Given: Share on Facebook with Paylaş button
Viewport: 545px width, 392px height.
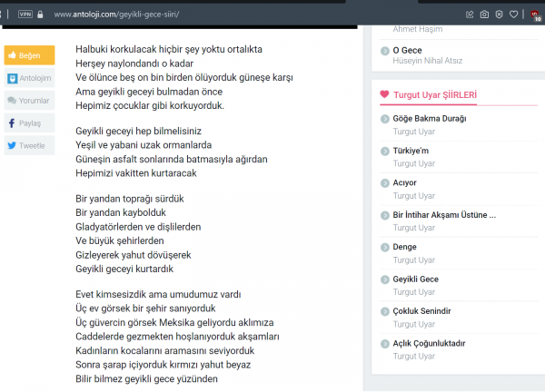Looking at the screenshot, I should (x=29, y=122).
